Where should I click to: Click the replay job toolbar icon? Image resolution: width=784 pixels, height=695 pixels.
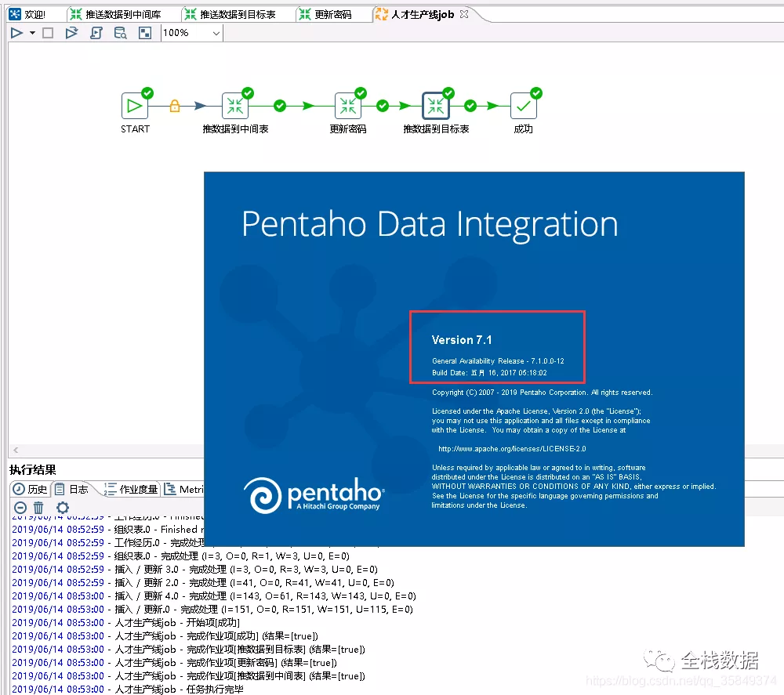(x=71, y=33)
